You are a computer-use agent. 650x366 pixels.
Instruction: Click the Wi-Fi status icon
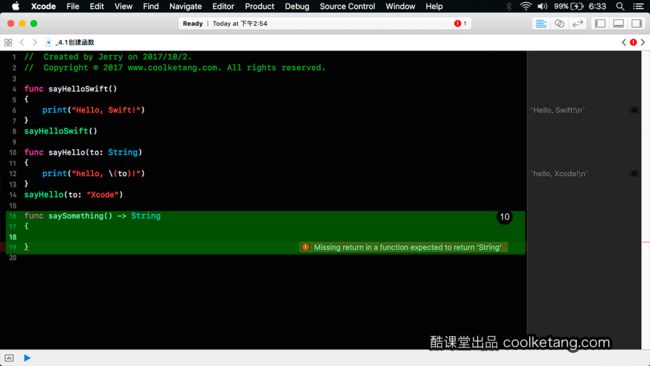click(526, 6)
